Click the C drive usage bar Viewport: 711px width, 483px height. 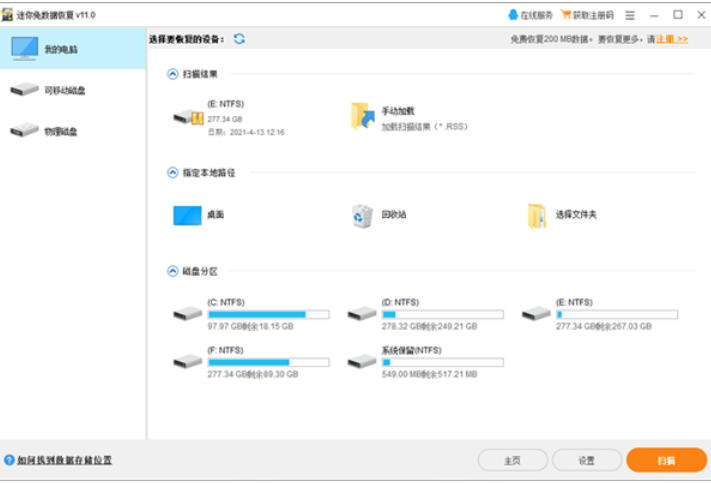(x=268, y=314)
